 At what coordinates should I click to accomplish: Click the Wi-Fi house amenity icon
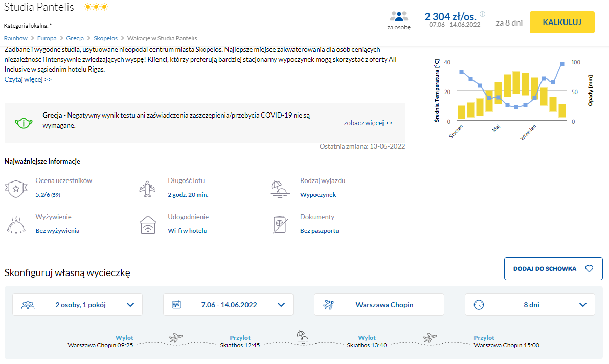148,224
